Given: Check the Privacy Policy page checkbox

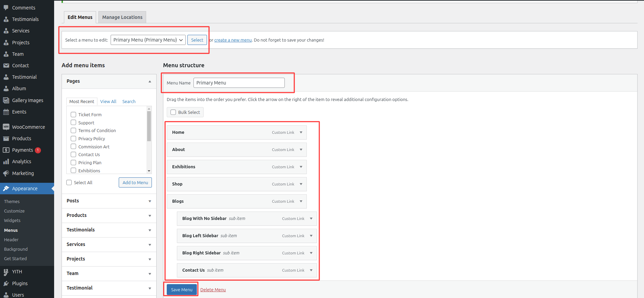Looking at the screenshot, I should 73,139.
